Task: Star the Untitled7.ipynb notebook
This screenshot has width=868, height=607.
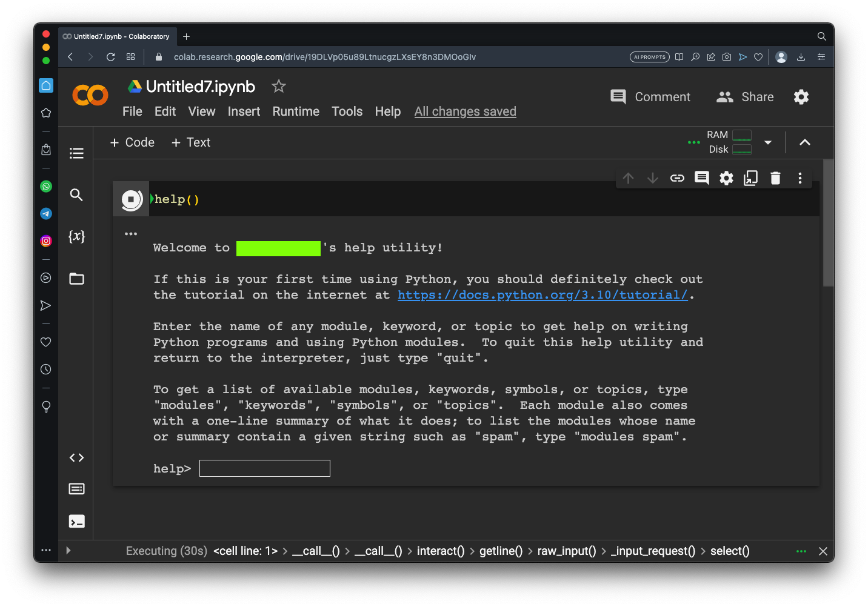Action: coord(279,86)
